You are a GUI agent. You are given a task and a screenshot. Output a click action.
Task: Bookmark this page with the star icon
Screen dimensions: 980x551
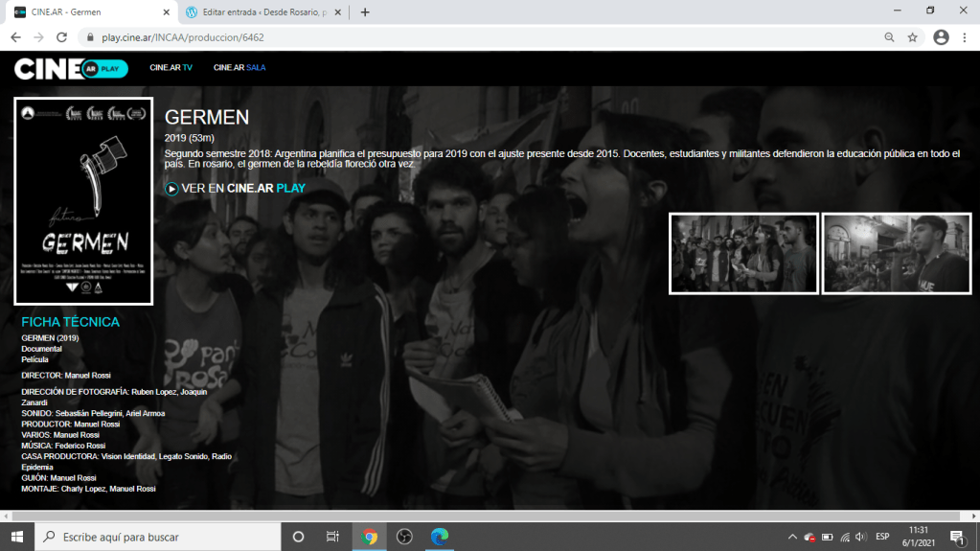point(912,37)
